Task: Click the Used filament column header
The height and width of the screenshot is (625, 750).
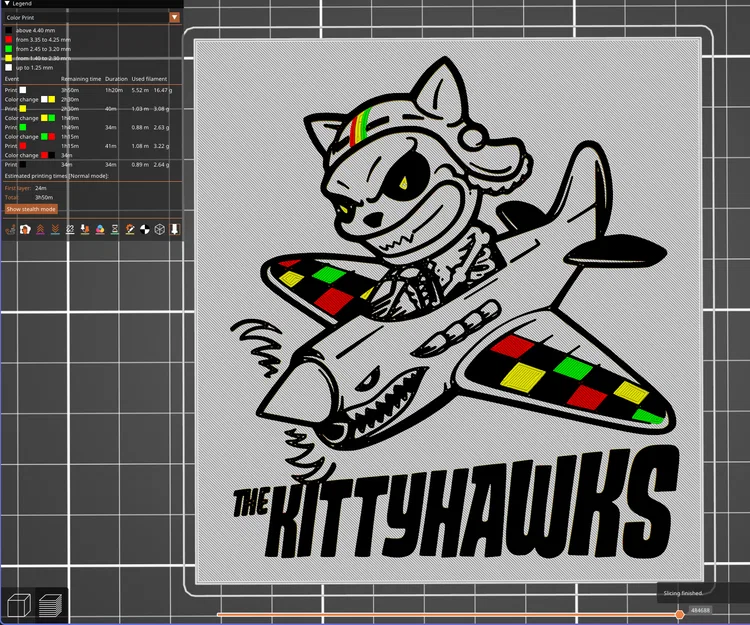Action: 149,79
